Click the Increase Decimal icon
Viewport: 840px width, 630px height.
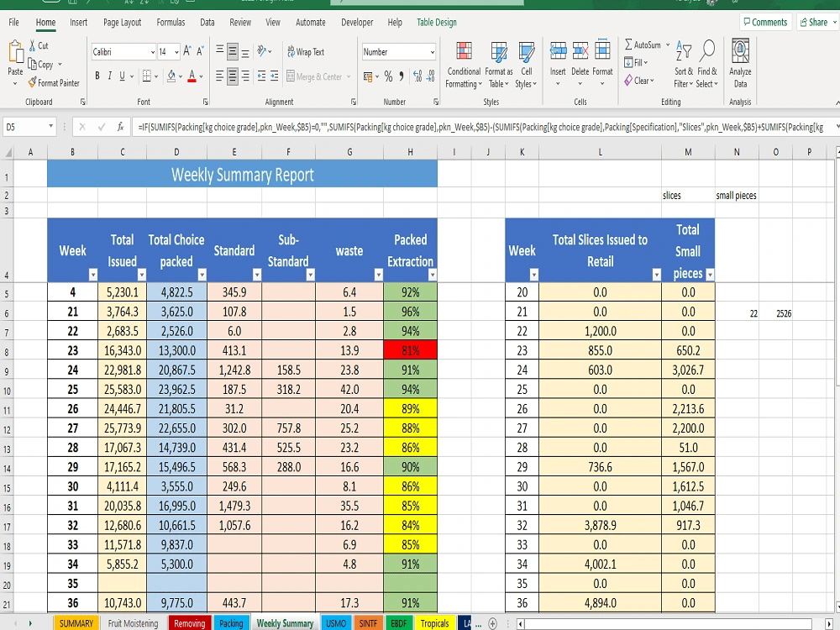click(417, 76)
